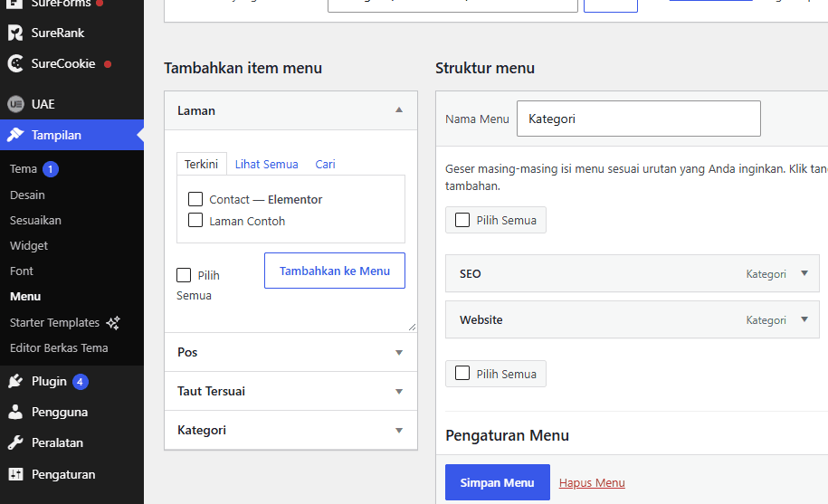Open the Sesuaikan submenu item
Viewport: 828px width, 504px height.
coord(35,220)
